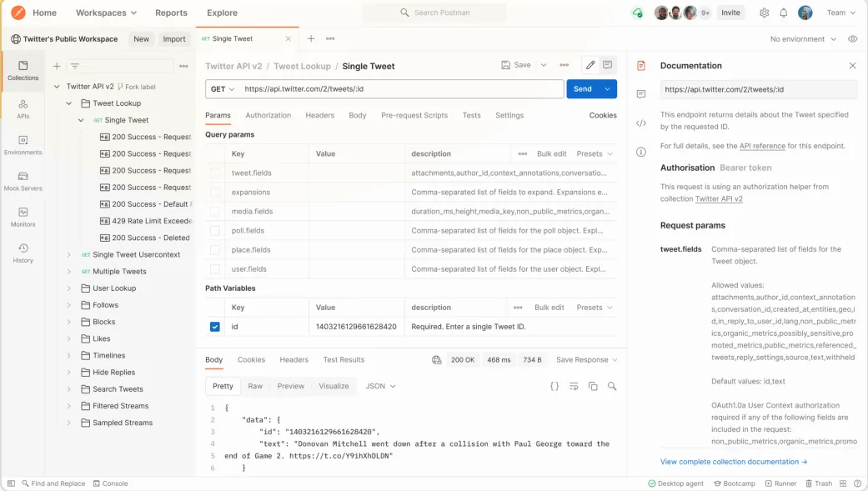Select the Raw response view tab
The image size is (868, 491).
pos(255,386)
